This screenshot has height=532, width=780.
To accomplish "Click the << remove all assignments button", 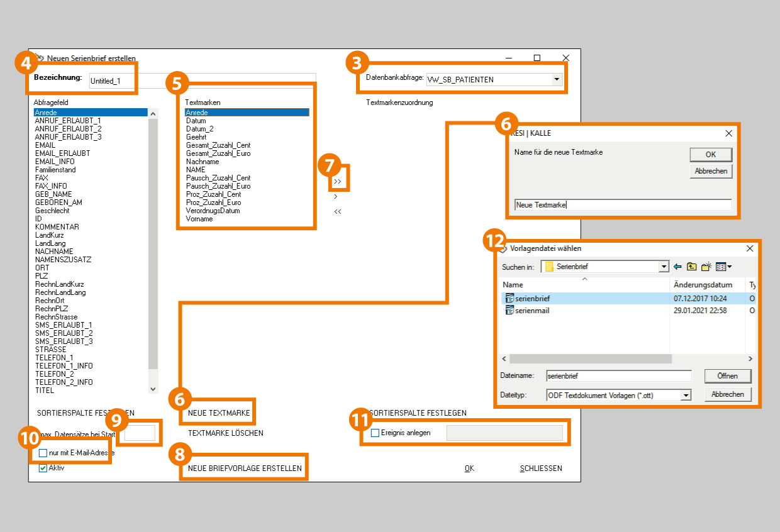I will (338, 212).
